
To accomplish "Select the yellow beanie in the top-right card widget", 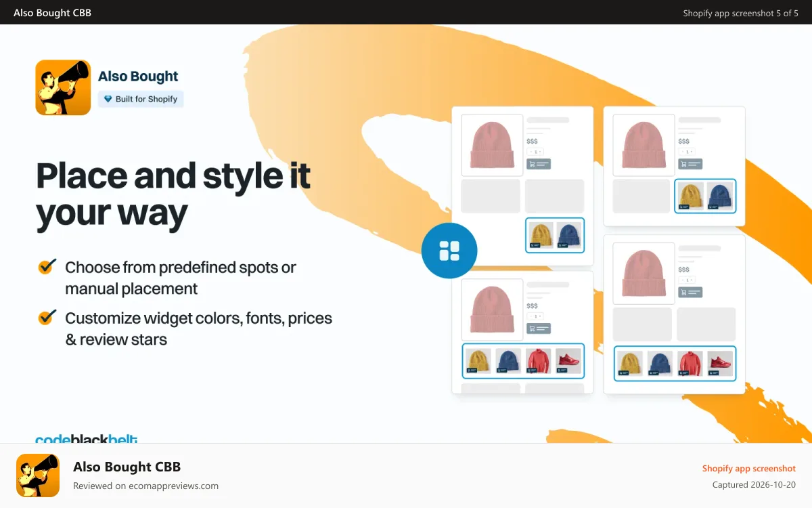I will (692, 196).
